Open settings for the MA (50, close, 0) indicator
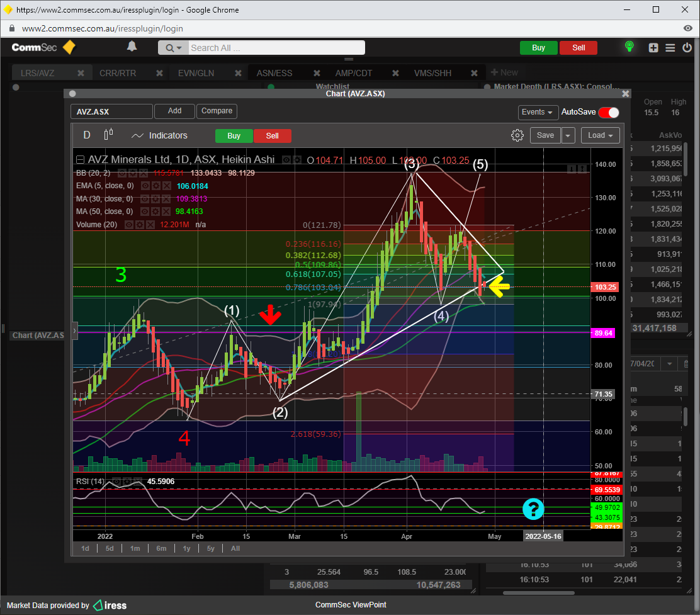 click(x=156, y=212)
